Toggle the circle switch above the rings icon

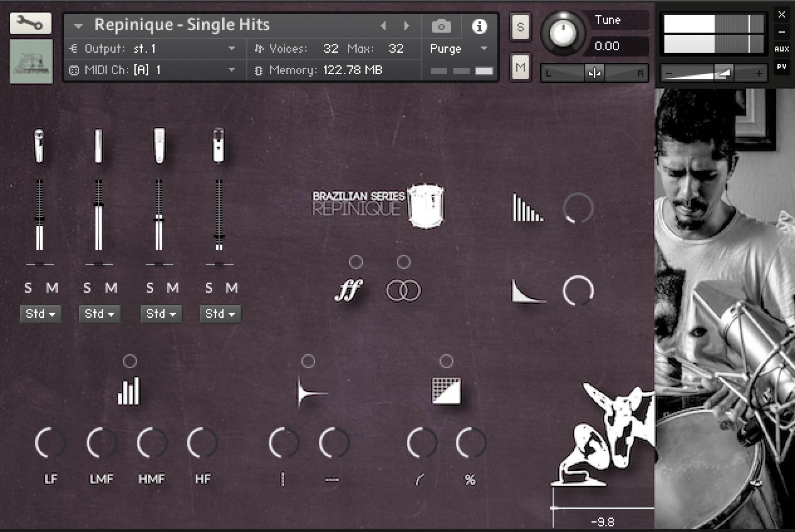(x=404, y=262)
